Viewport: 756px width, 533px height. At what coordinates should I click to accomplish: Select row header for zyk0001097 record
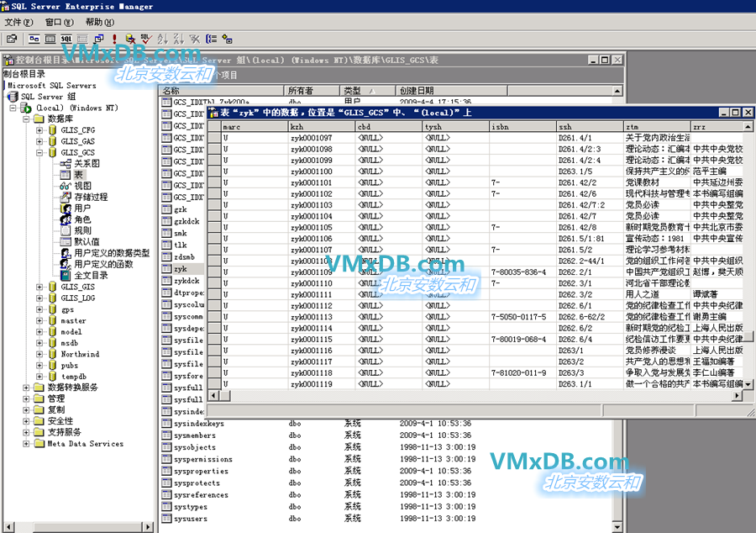[214, 138]
